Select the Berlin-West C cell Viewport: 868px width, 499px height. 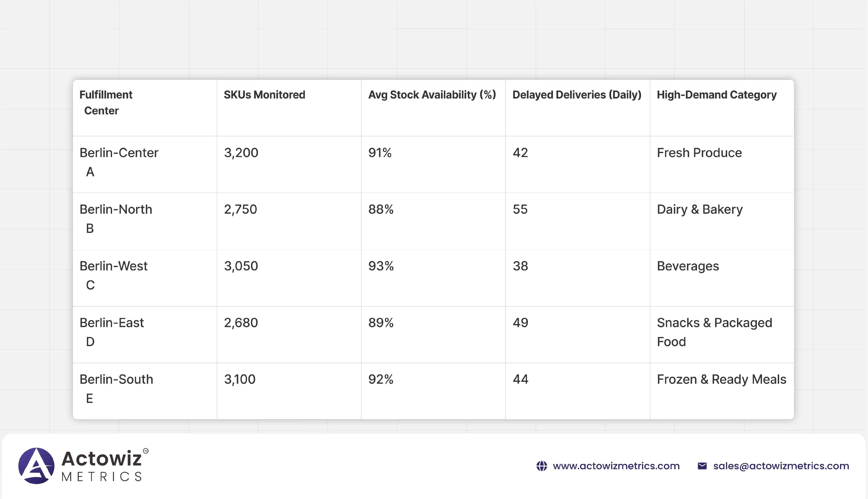[113, 275]
